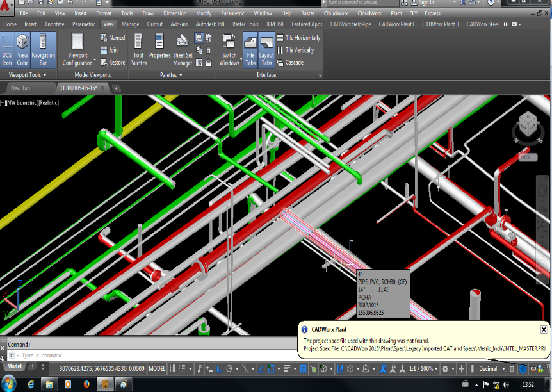
Task: Click Restore viewports button
Action: (113, 62)
